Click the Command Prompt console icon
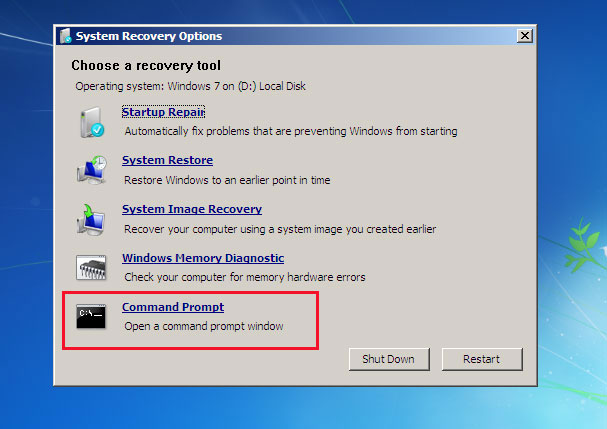The image size is (607, 429). (x=91, y=316)
